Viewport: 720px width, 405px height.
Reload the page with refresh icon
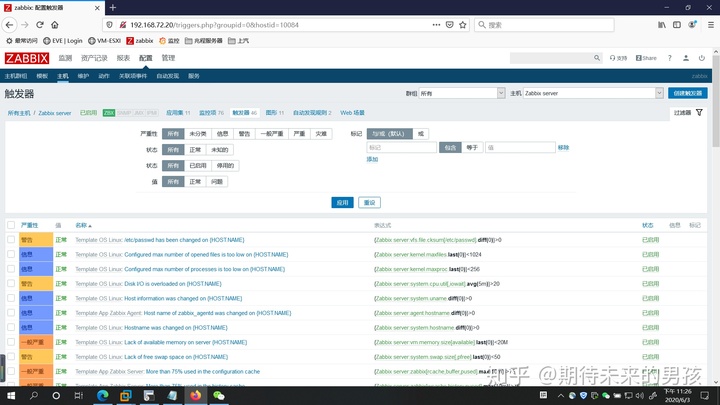tap(40, 25)
